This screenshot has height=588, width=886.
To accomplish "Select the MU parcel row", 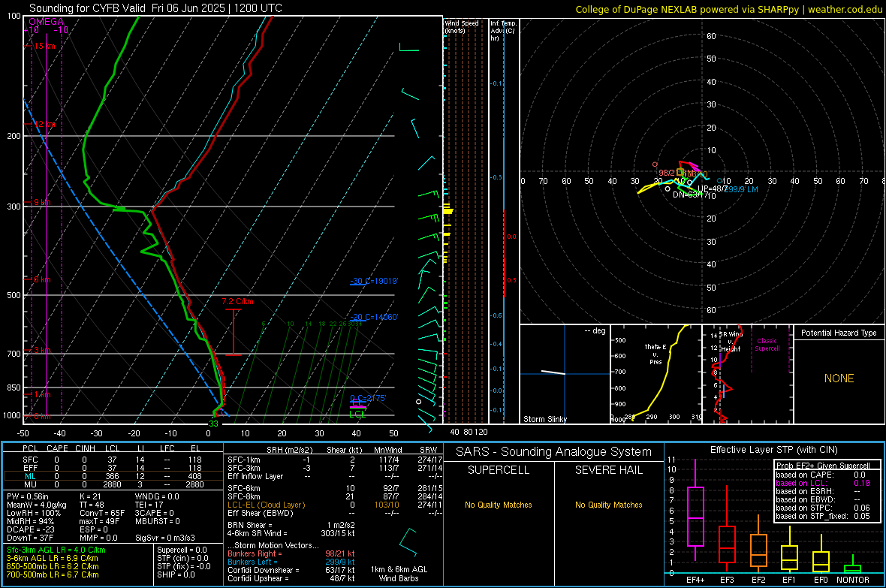I will click(x=113, y=484).
